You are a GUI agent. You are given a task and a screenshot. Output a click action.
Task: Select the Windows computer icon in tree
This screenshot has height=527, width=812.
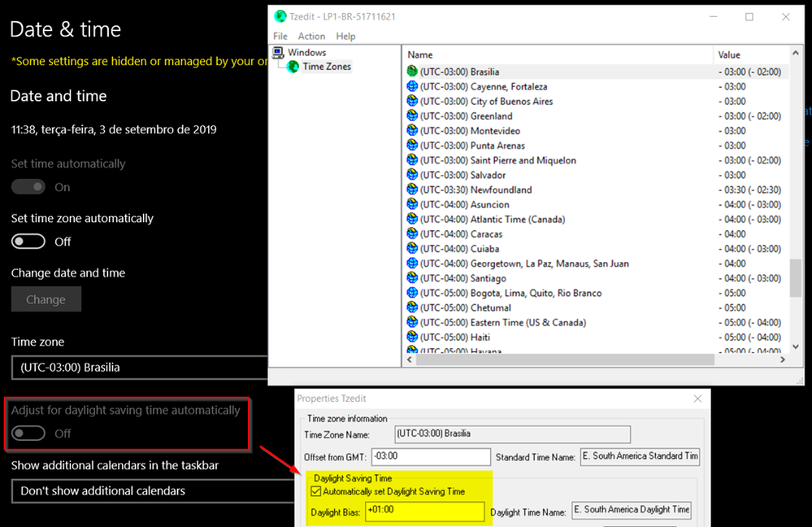[x=278, y=52]
